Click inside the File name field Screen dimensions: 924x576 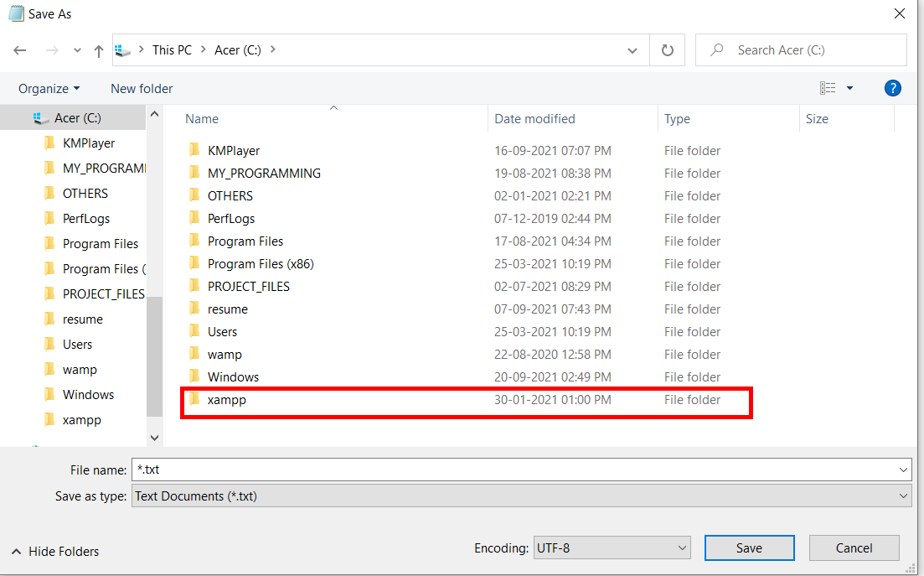click(419, 470)
